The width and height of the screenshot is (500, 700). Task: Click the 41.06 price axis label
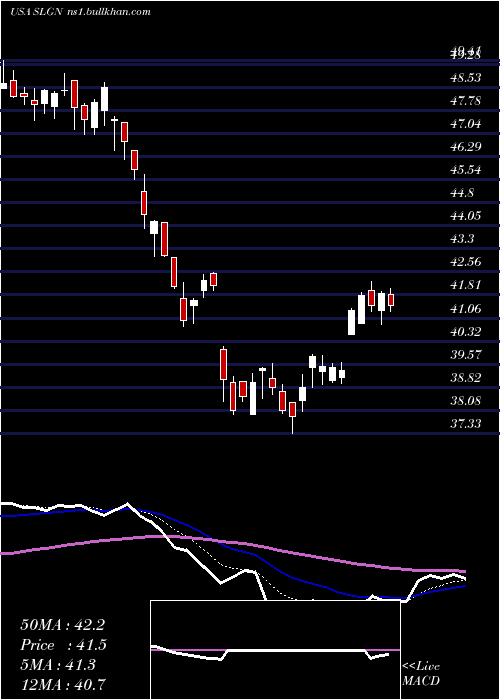pos(466,308)
